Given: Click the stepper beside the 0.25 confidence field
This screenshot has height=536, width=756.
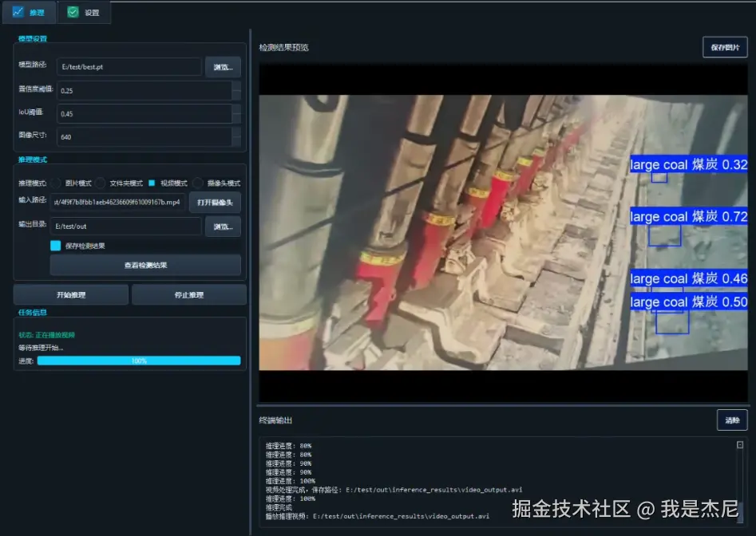Looking at the screenshot, I should pyautogui.click(x=237, y=89).
